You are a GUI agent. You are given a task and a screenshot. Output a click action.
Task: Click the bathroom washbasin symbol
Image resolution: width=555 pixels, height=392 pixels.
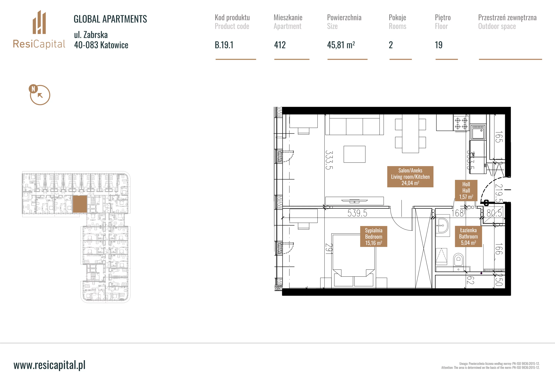click(443, 226)
